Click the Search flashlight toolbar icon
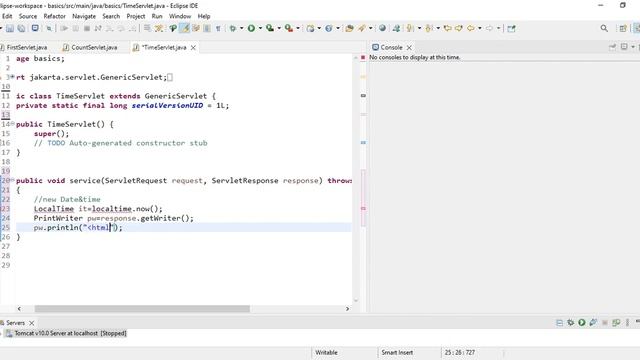 click(362, 28)
